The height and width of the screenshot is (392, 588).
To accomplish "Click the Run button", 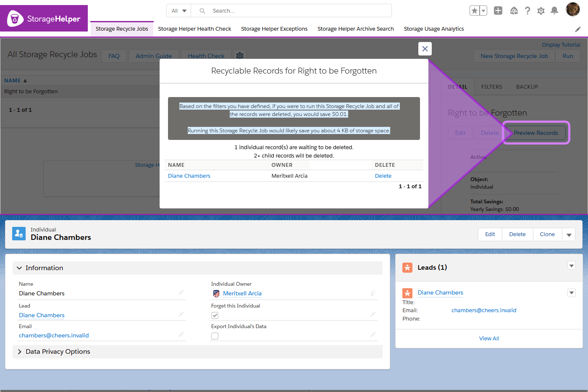I will pos(568,56).
